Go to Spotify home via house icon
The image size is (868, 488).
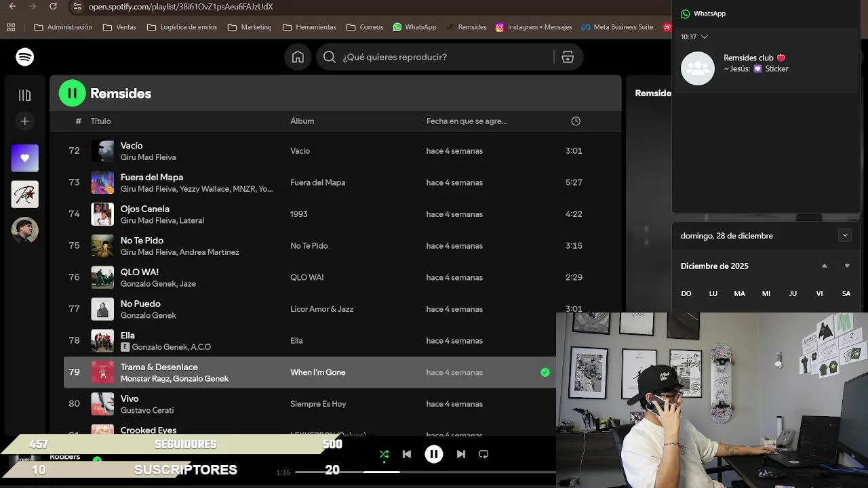(298, 57)
